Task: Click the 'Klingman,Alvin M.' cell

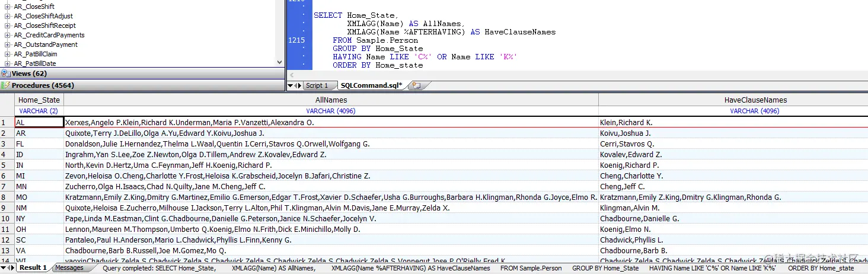Action: tap(733, 208)
